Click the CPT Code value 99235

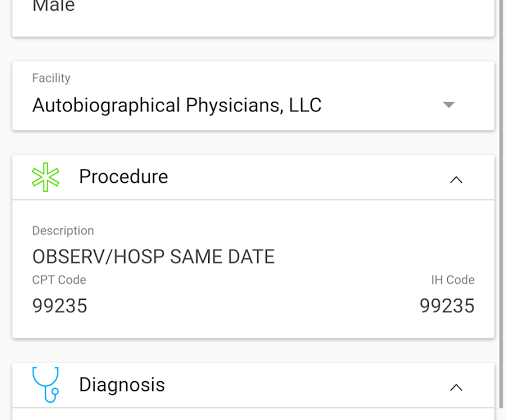click(60, 306)
